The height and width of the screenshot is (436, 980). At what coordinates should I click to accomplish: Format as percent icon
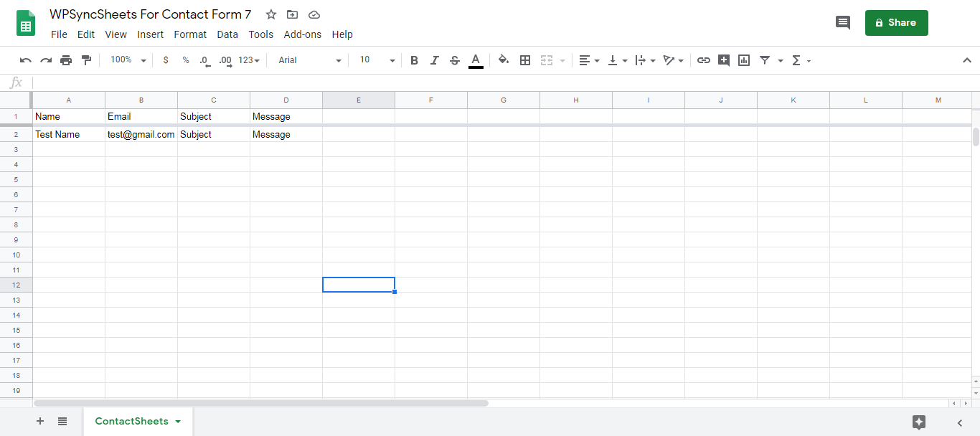186,60
